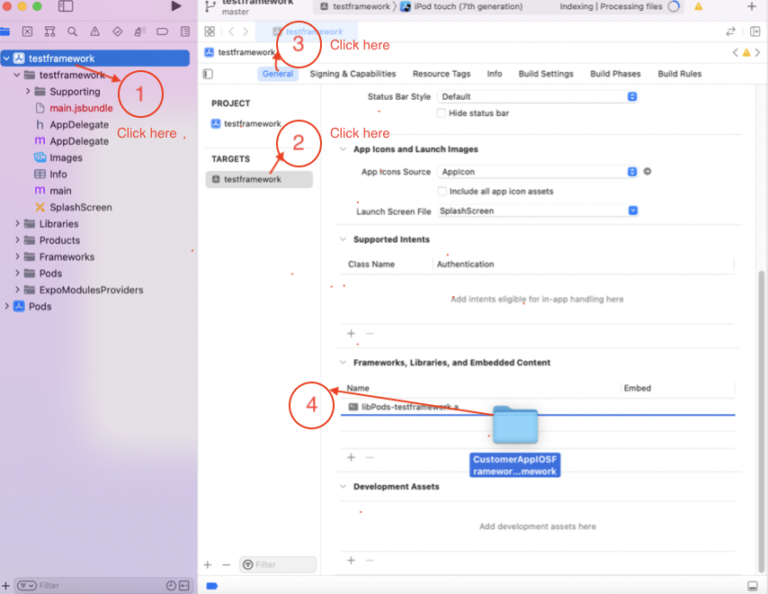Screen dimensions: 768x594
Task: Open SplashScreen file in navigator
Action: (x=81, y=207)
